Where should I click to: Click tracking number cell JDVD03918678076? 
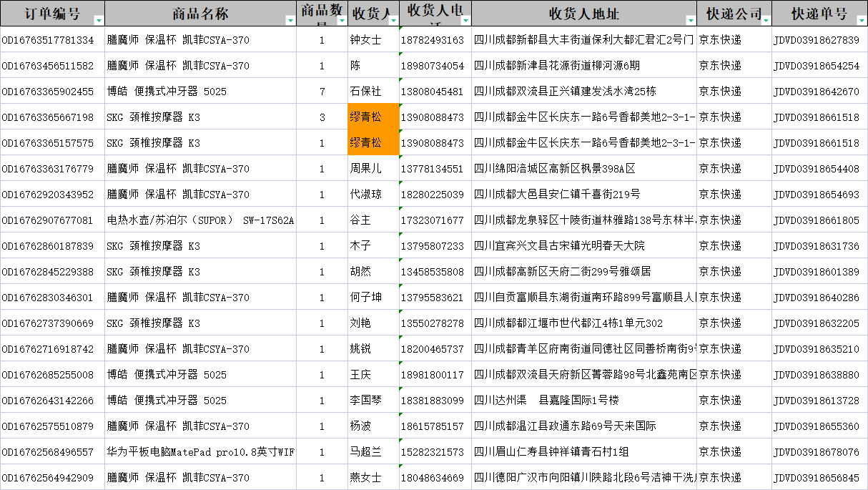pos(820,451)
